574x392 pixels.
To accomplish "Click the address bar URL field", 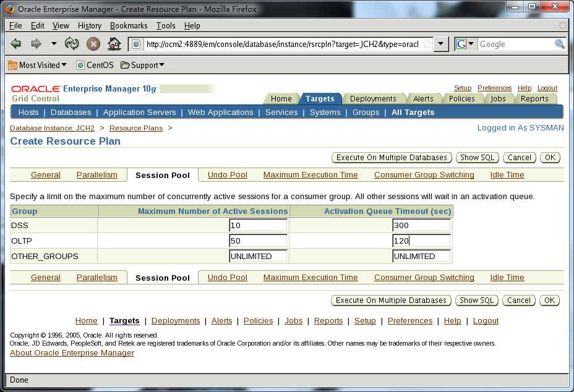I will coord(282,45).
